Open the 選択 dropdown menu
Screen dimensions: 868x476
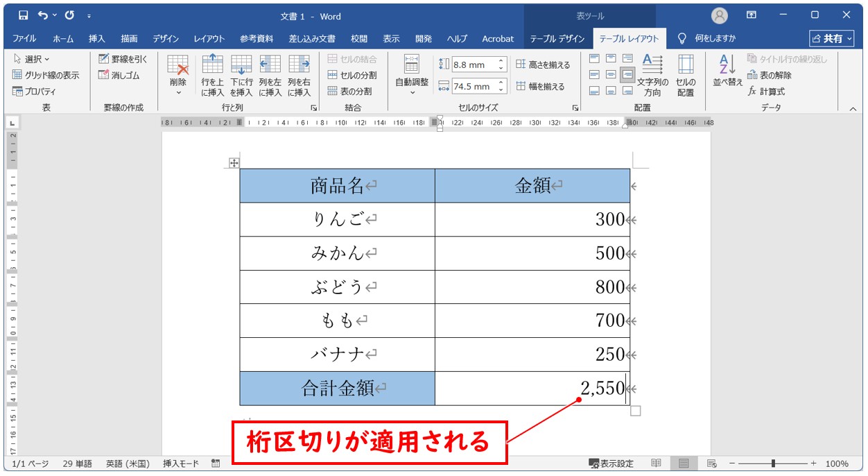[x=31, y=59]
